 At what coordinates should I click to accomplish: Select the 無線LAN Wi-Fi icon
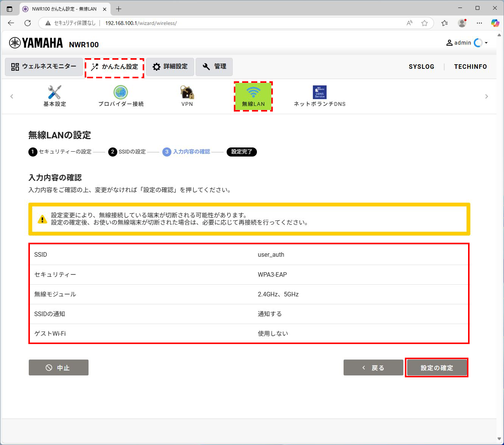[x=253, y=92]
